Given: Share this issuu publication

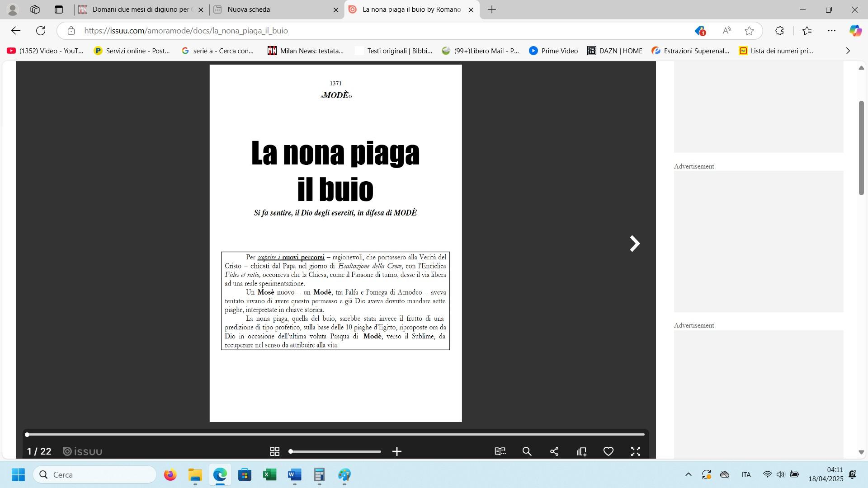Looking at the screenshot, I should pos(554,451).
